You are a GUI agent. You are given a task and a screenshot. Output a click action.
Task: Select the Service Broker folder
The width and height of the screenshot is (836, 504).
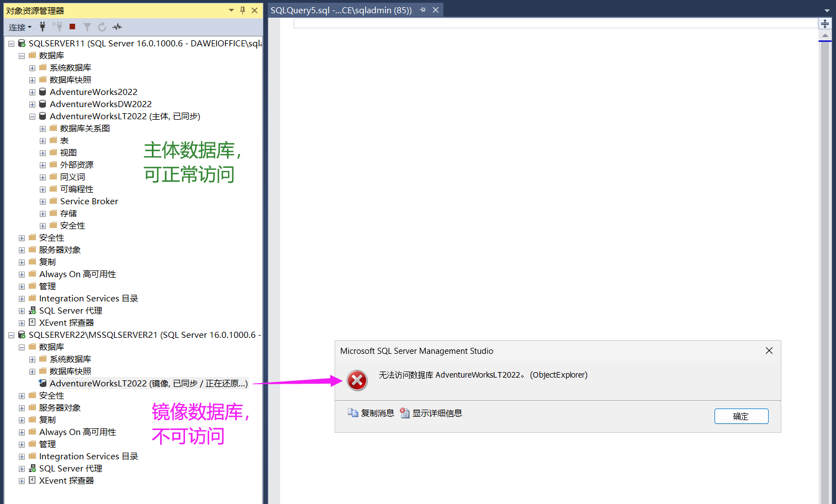coord(89,201)
